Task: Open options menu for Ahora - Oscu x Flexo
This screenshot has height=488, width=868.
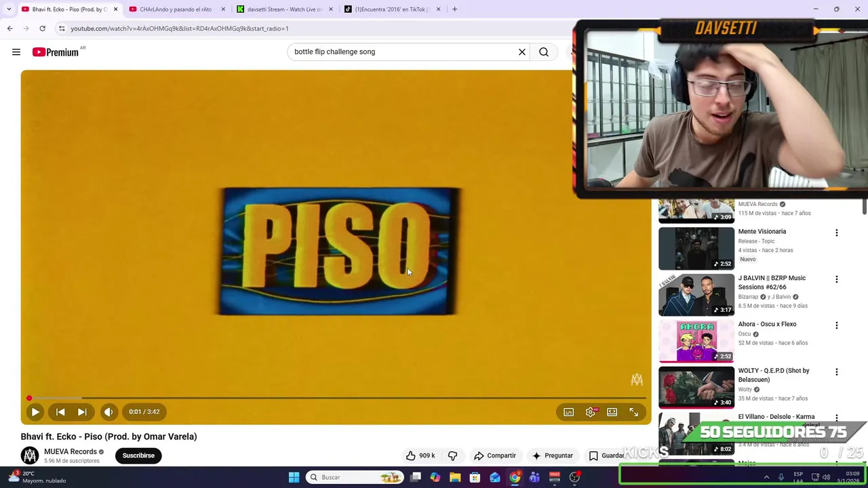Action: pyautogui.click(x=836, y=325)
